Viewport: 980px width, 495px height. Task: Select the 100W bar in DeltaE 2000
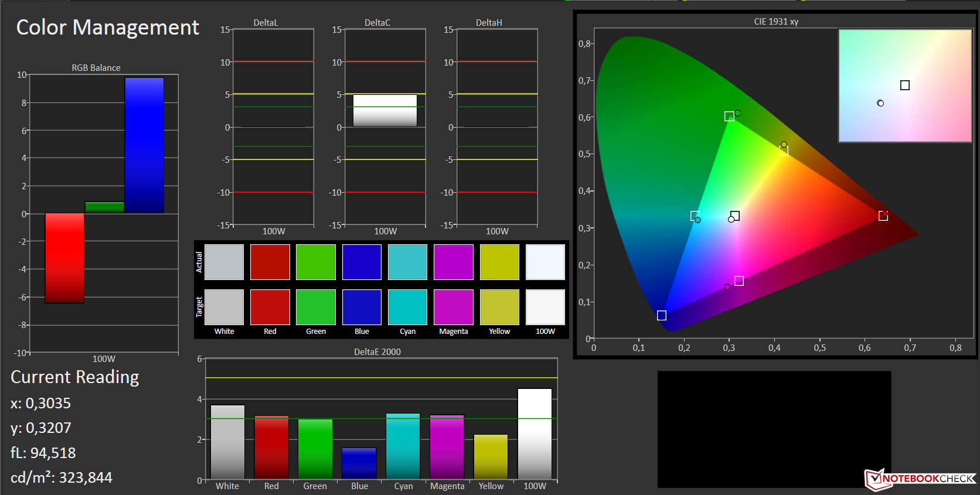point(535,433)
